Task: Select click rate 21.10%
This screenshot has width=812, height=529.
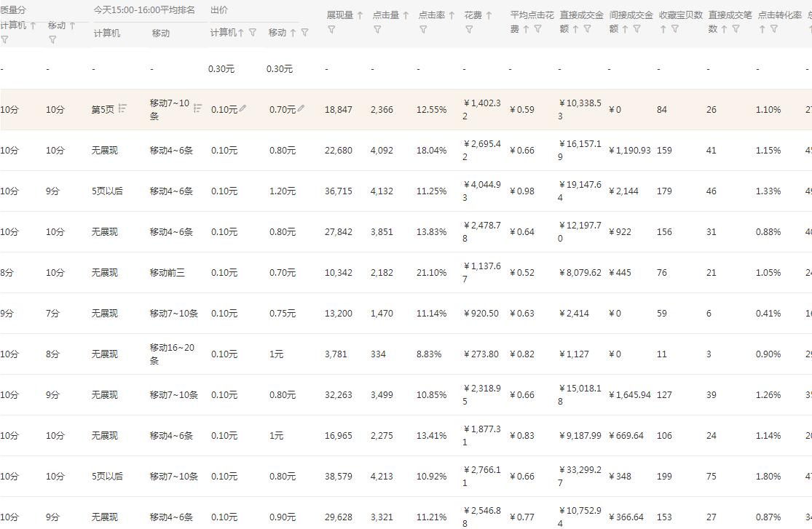Action: (x=431, y=273)
